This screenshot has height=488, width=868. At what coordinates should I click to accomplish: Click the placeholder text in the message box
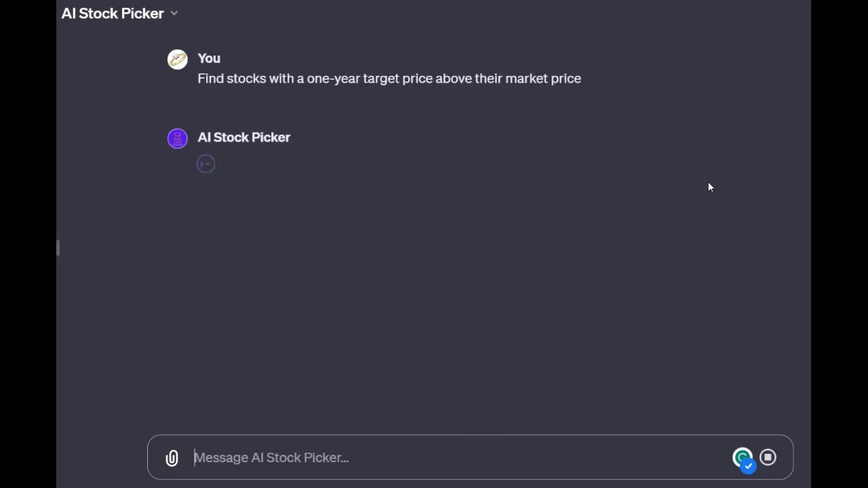(x=271, y=457)
